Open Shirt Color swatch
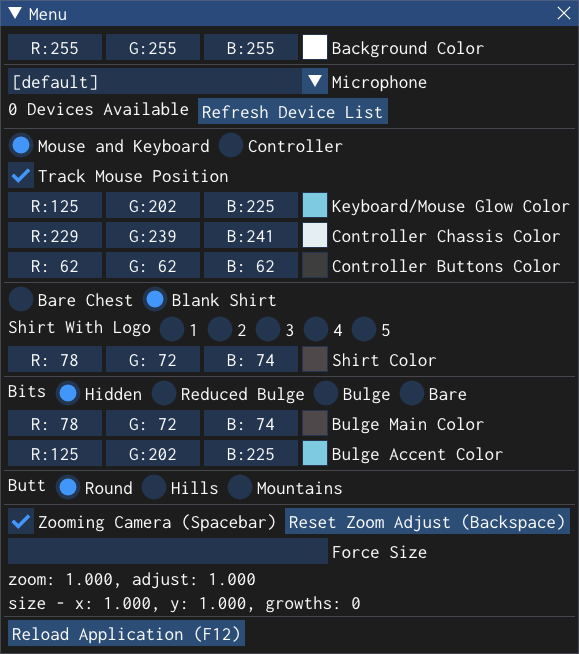This screenshot has width=579, height=654. pos(315,360)
